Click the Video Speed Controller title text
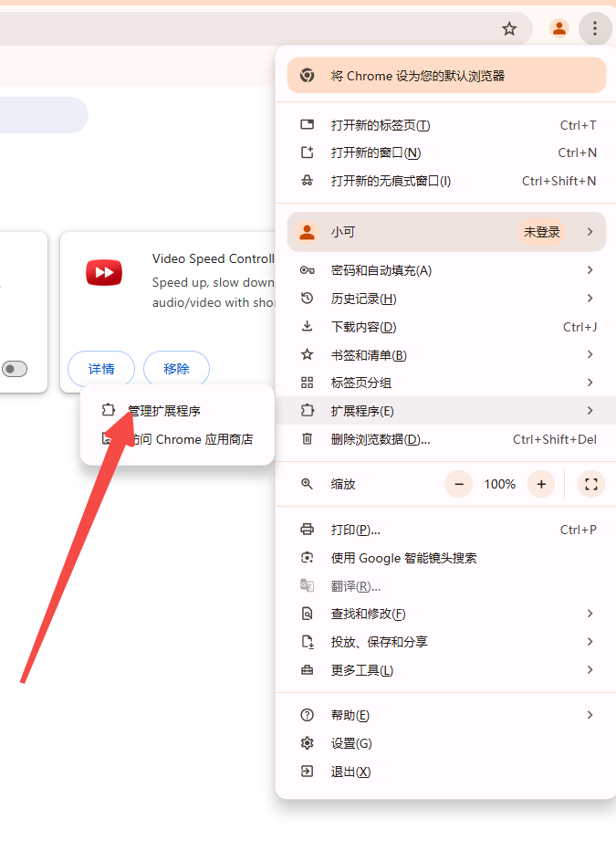The width and height of the screenshot is (616, 851). pyautogui.click(x=214, y=258)
